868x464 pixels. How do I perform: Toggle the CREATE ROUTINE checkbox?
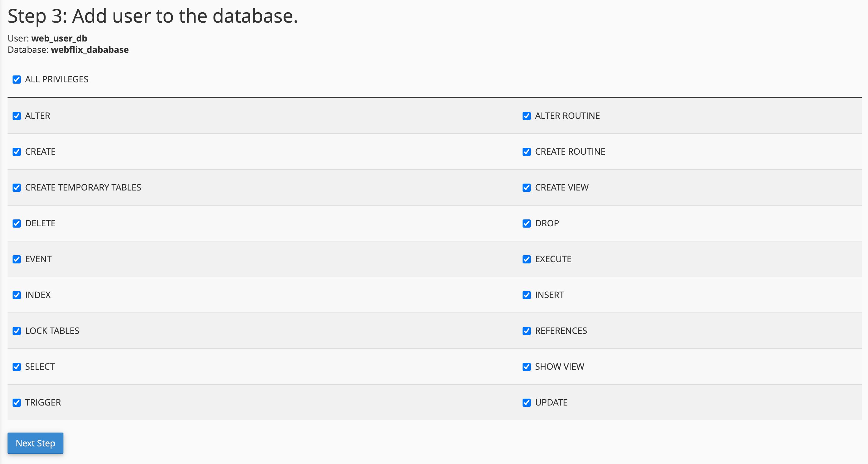[526, 152]
